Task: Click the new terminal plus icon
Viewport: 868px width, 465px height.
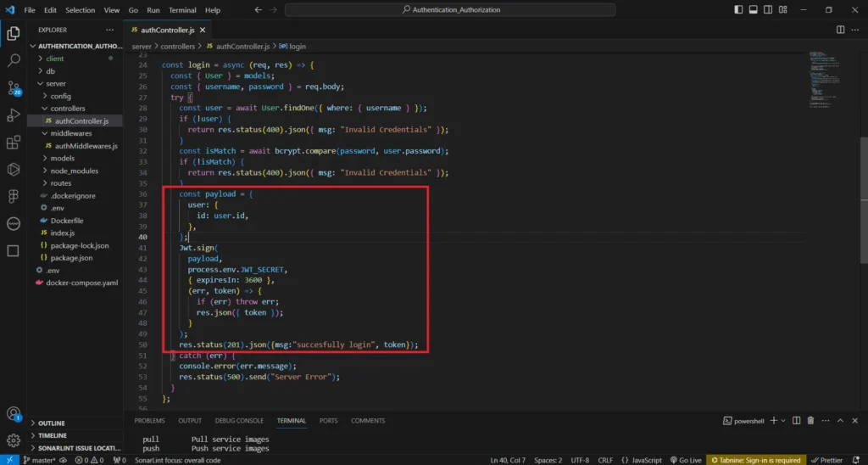Action: pos(774,421)
